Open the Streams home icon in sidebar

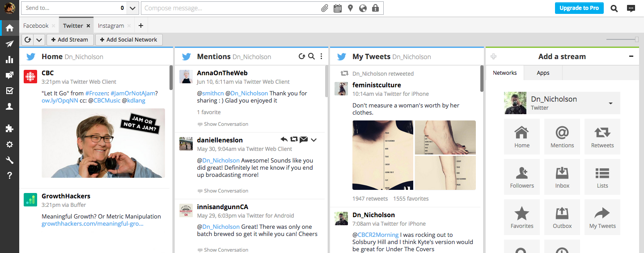tap(9, 28)
